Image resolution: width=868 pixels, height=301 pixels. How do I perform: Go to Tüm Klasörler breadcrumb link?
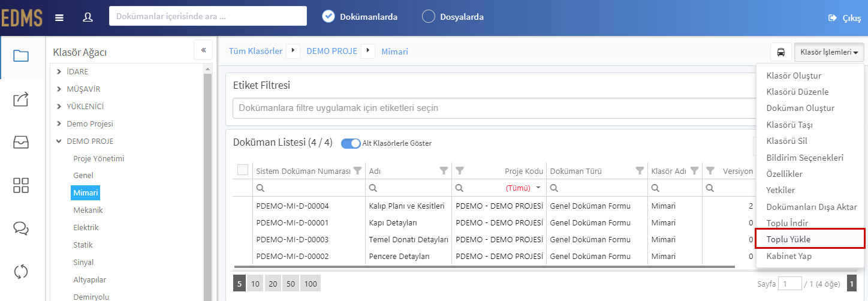(x=255, y=51)
